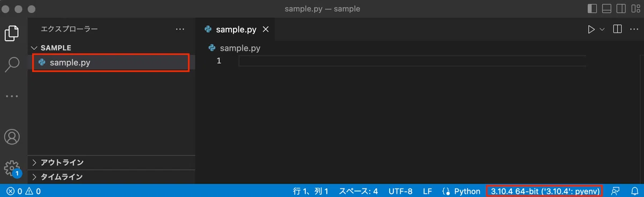The width and height of the screenshot is (644, 197).
Task: Open notifications bell in status bar
Action: (x=634, y=191)
